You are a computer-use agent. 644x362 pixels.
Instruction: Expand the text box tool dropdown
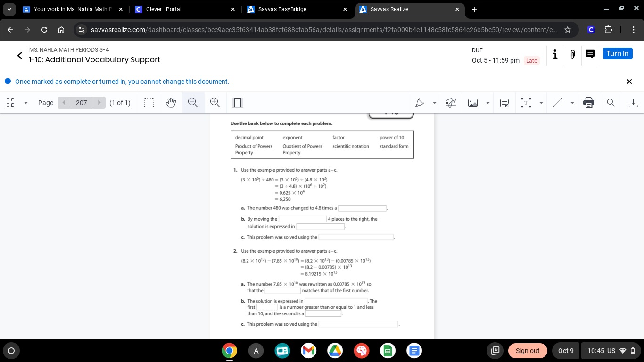tap(541, 102)
